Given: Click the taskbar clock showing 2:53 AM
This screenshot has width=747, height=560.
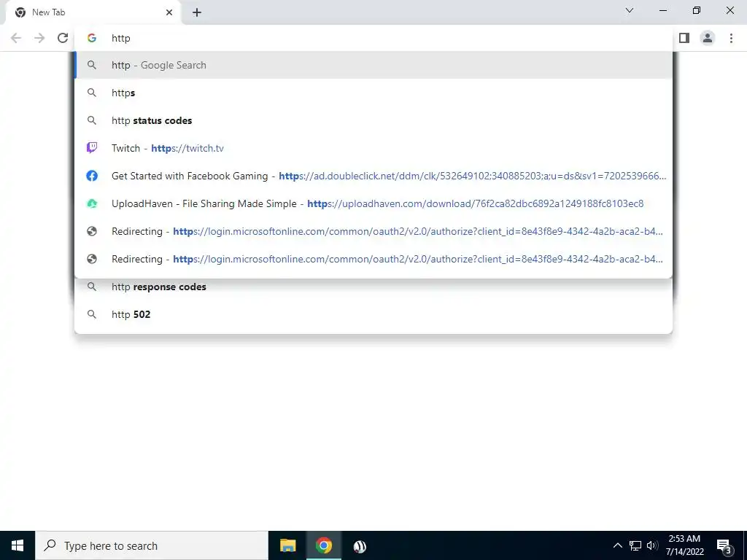Looking at the screenshot, I should (x=684, y=545).
